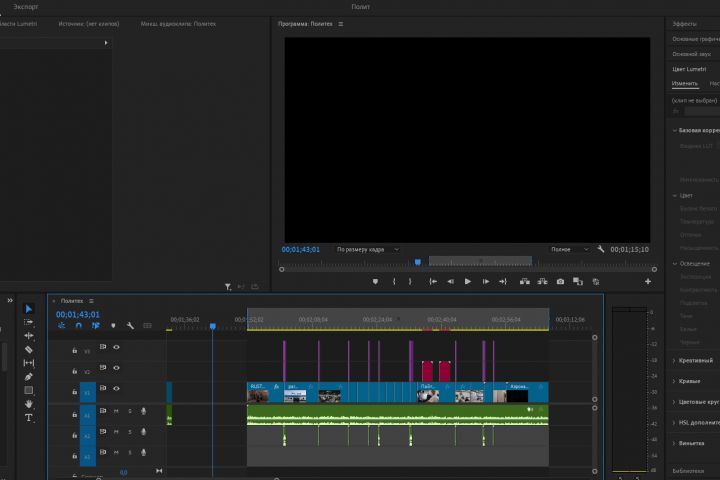The height and width of the screenshot is (480, 720).
Task: Open the 'По размеру кадра' zoom dropdown
Action: tap(367, 249)
